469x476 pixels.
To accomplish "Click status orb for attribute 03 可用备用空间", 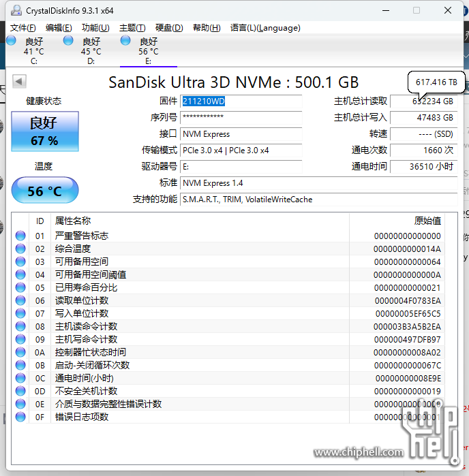I will tap(20, 261).
